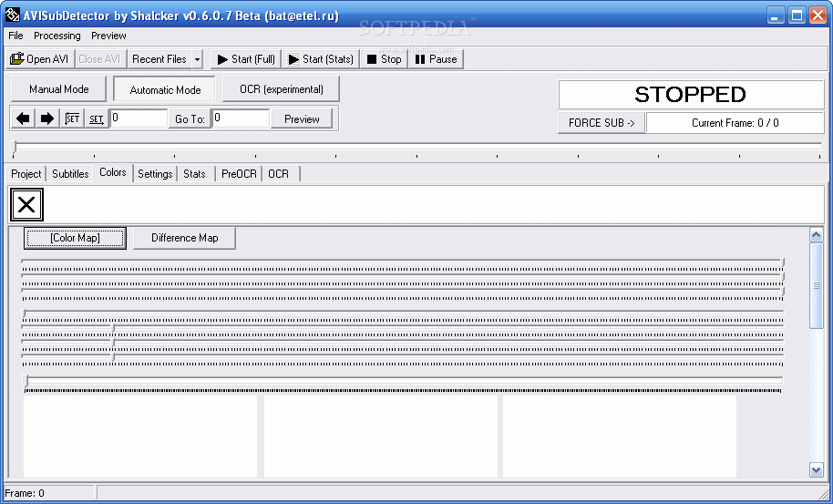Click the scroll up arrow in Colors panel
This screenshot has width=833, height=504.
(x=816, y=235)
